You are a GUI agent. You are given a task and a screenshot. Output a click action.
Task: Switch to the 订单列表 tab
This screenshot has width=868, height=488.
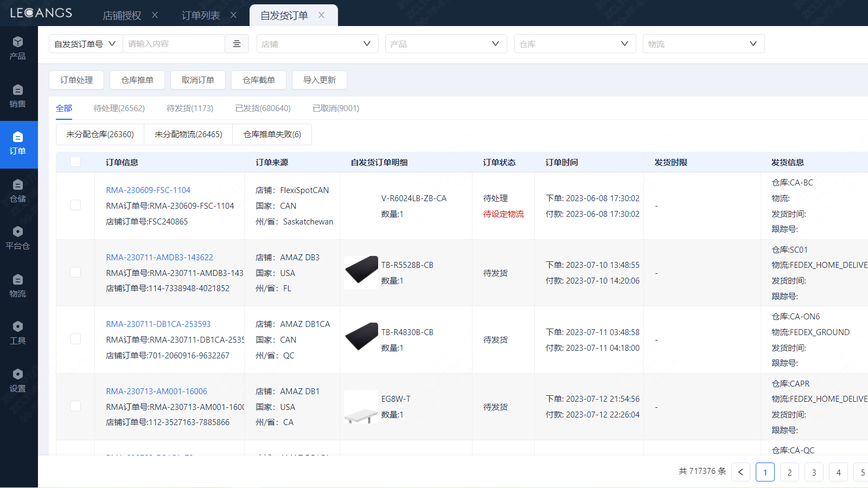(201, 16)
